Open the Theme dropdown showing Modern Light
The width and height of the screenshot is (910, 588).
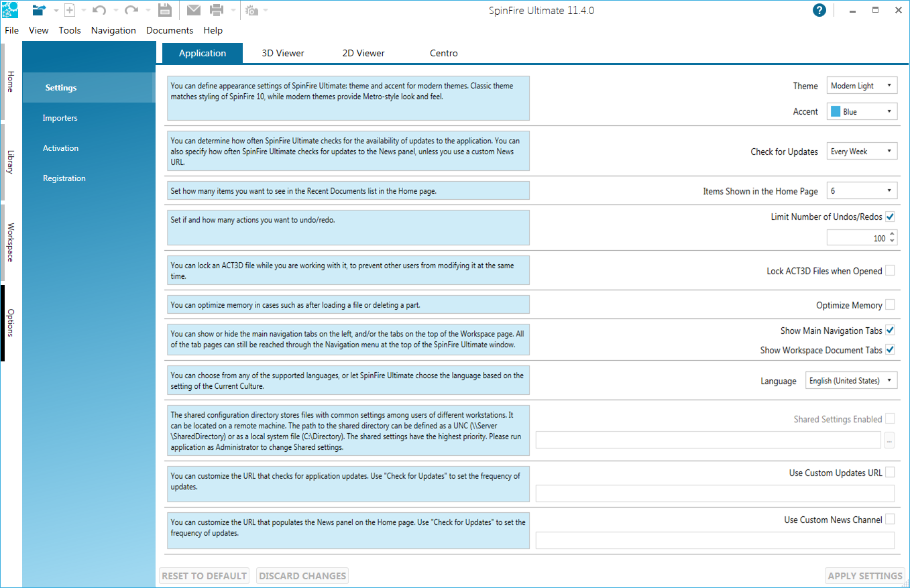pos(862,86)
